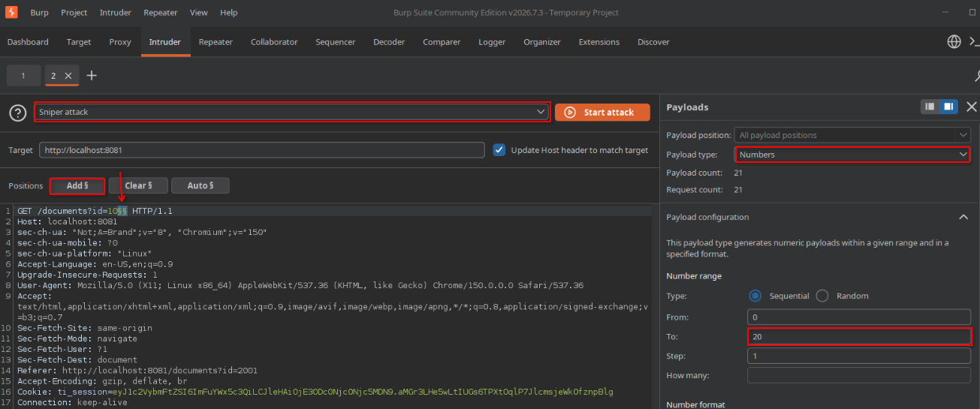This screenshot has width=980, height=409.
Task: Click the Burp Suite logo icon
Action: (x=12, y=12)
